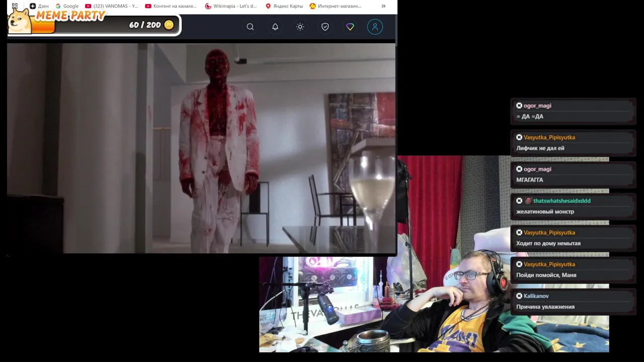Click ogor_magi username above 'МГАГАГТА'

(537, 169)
